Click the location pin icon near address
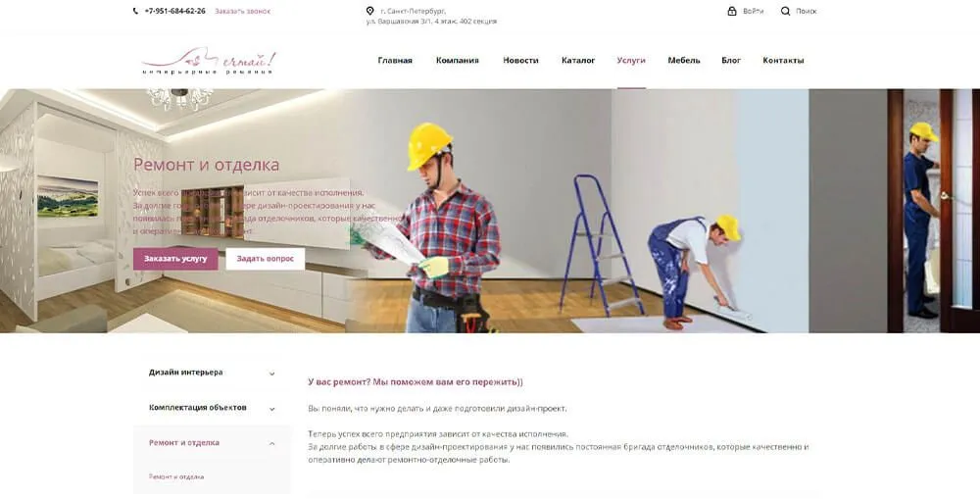980x499 pixels. [370, 11]
